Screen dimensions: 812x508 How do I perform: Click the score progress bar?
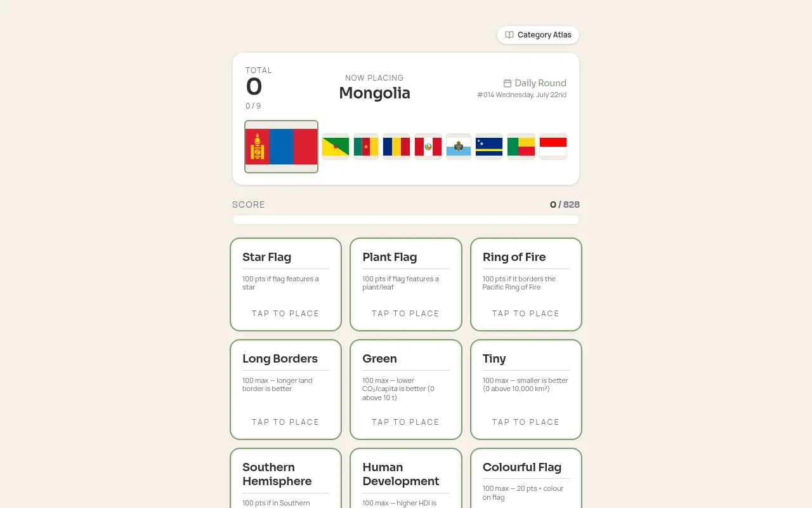pos(406,220)
